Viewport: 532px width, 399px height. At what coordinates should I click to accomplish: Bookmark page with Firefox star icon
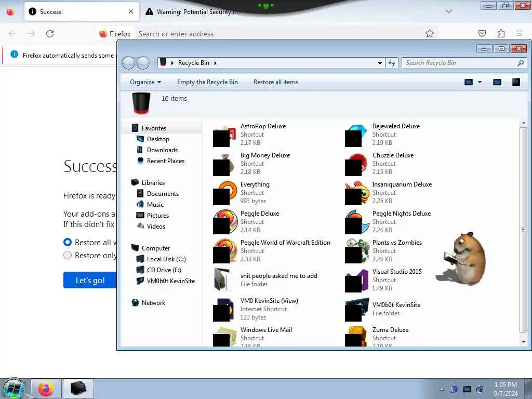point(430,33)
